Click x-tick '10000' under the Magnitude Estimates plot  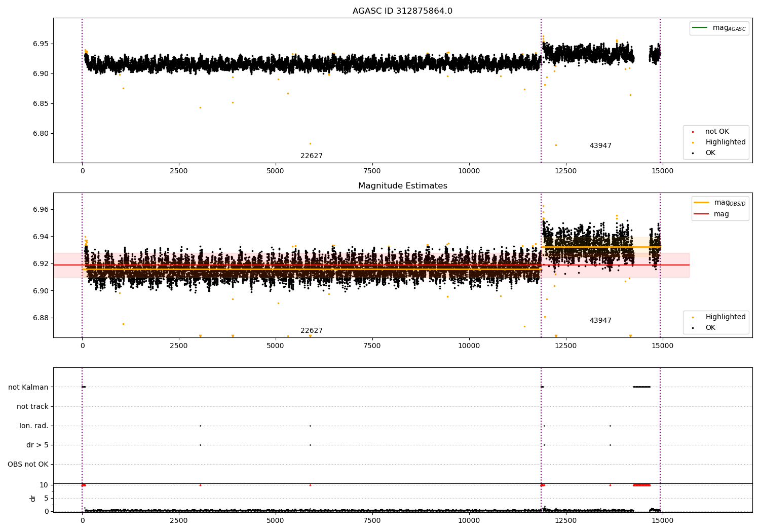pos(469,346)
